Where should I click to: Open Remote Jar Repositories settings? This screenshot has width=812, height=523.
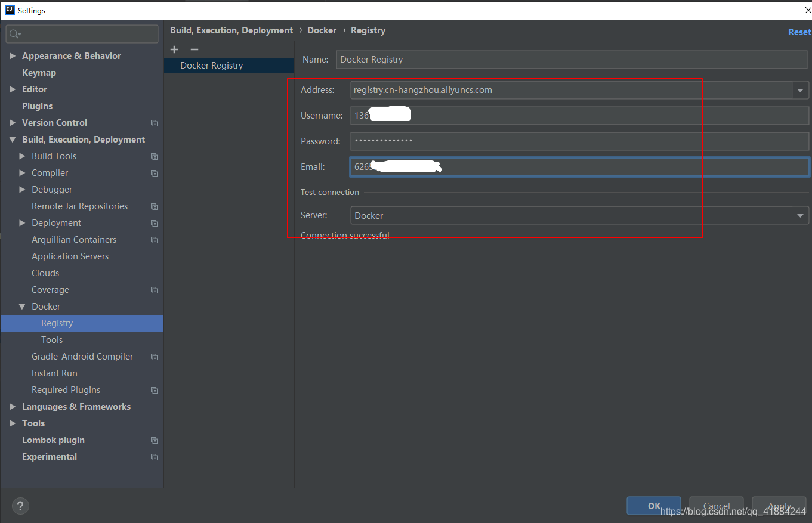[x=79, y=206]
